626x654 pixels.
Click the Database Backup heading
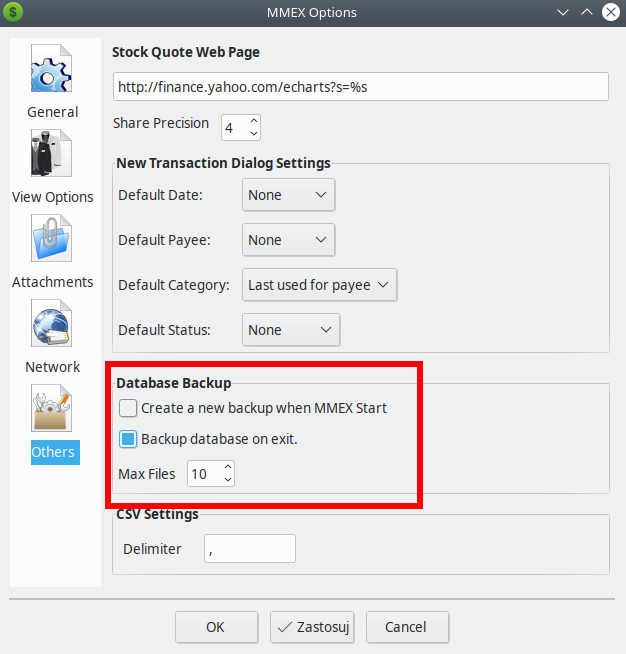coord(173,383)
